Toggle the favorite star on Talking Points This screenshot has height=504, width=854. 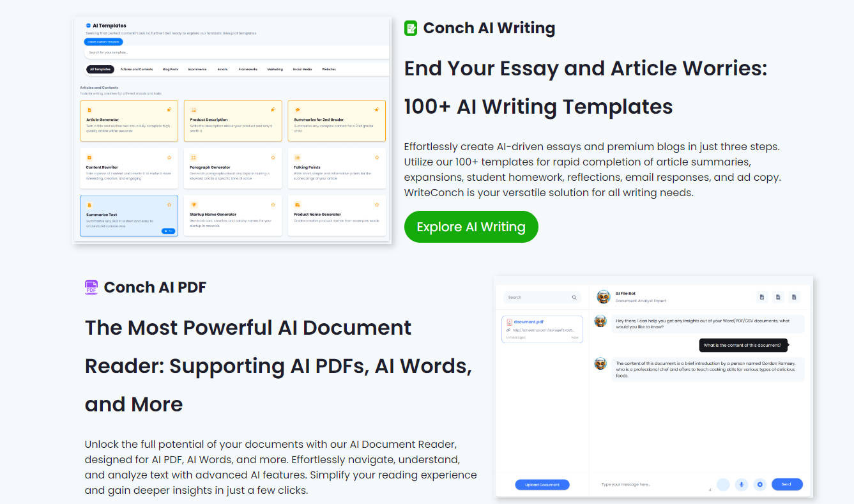click(377, 157)
